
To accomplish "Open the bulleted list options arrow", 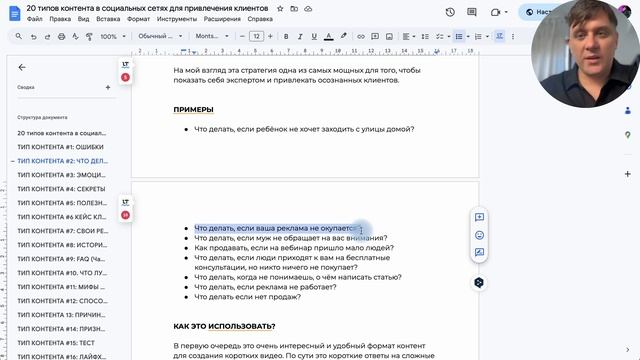I will click(x=468, y=36).
